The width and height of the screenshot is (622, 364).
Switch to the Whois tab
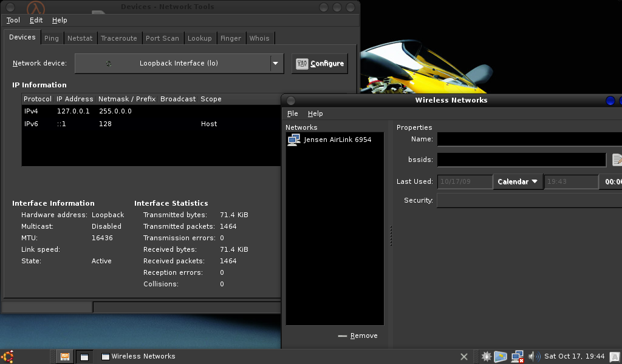pos(259,38)
